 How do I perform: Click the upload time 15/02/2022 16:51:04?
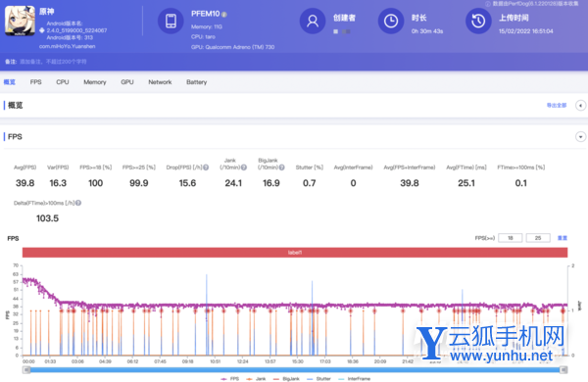pyautogui.click(x=525, y=31)
